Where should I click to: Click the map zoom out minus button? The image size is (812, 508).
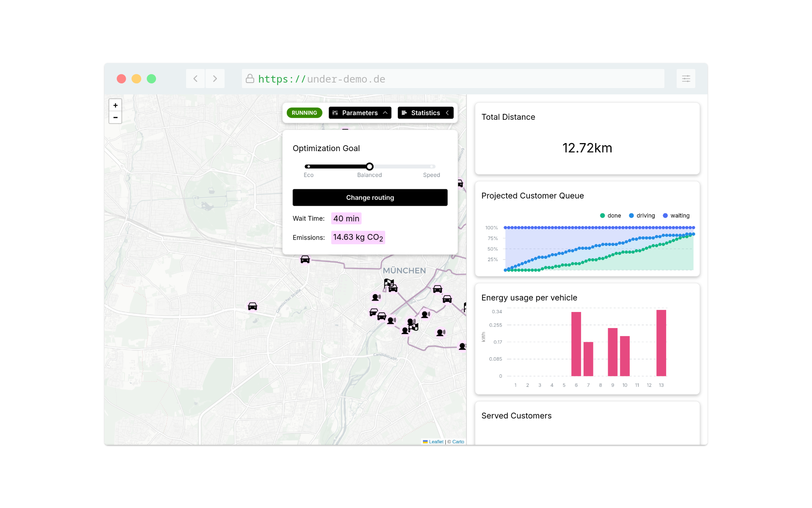point(115,117)
